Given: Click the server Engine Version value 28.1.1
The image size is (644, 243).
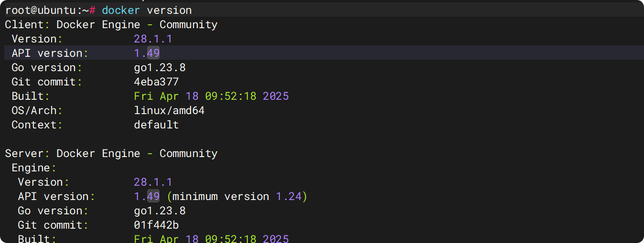Looking at the screenshot, I should [x=153, y=182].
